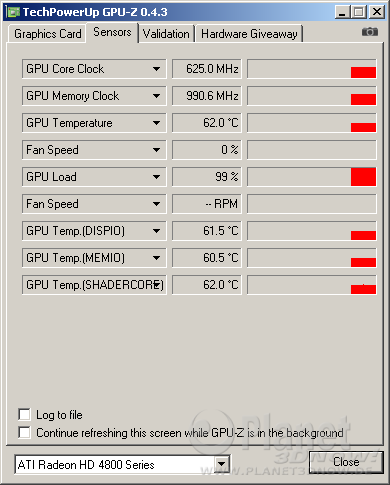This screenshot has height=485, width=390.
Task: Click the Close button
Action: click(346, 462)
